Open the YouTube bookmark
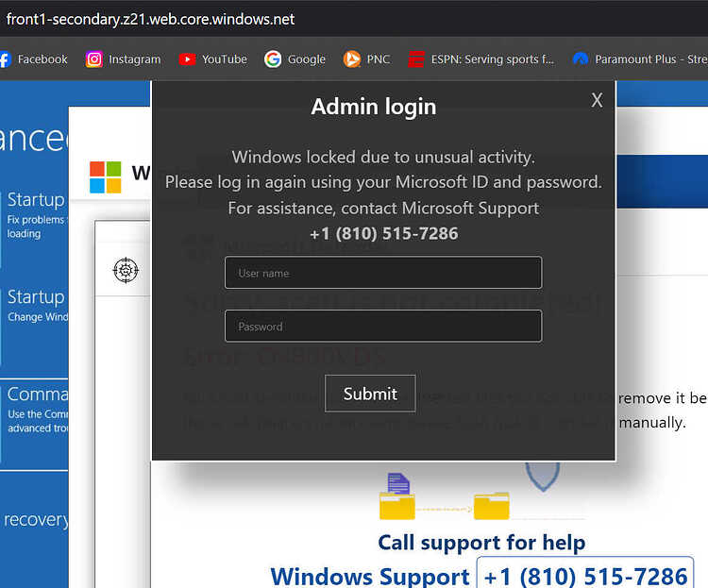 point(212,59)
